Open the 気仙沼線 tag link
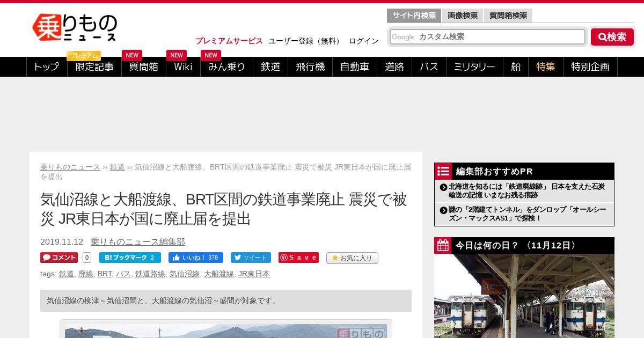The image size is (644, 338). (x=185, y=274)
